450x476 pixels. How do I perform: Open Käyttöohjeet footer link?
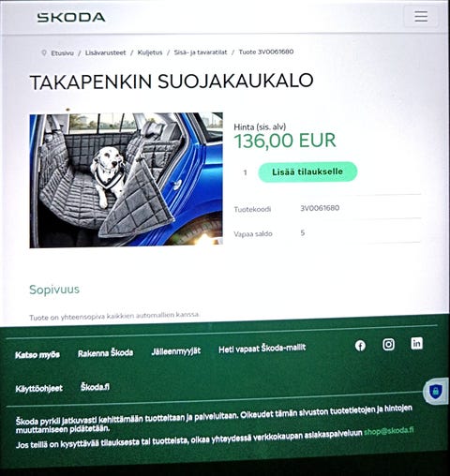point(39,389)
